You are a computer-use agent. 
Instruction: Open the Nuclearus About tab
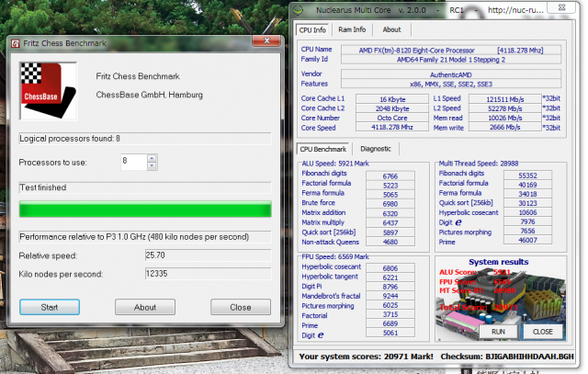tap(391, 29)
